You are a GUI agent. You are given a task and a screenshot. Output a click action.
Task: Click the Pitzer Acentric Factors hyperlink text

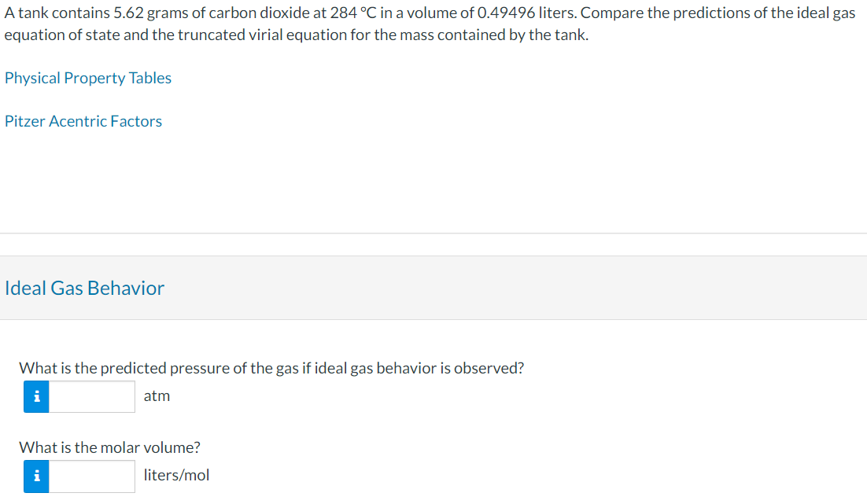[83, 121]
